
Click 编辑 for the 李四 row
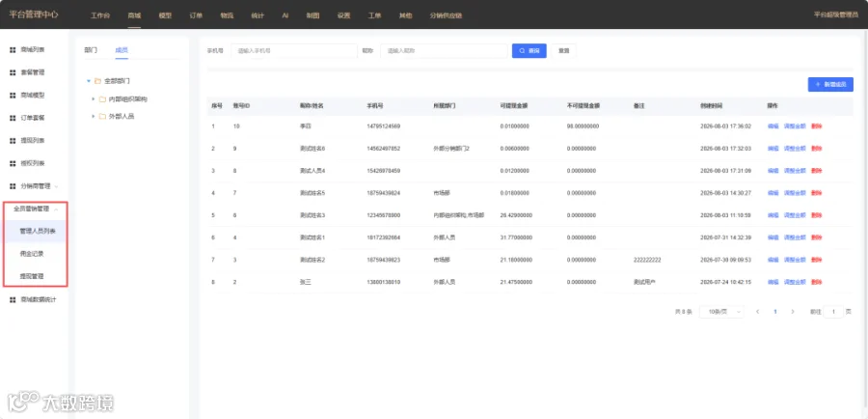click(x=773, y=126)
